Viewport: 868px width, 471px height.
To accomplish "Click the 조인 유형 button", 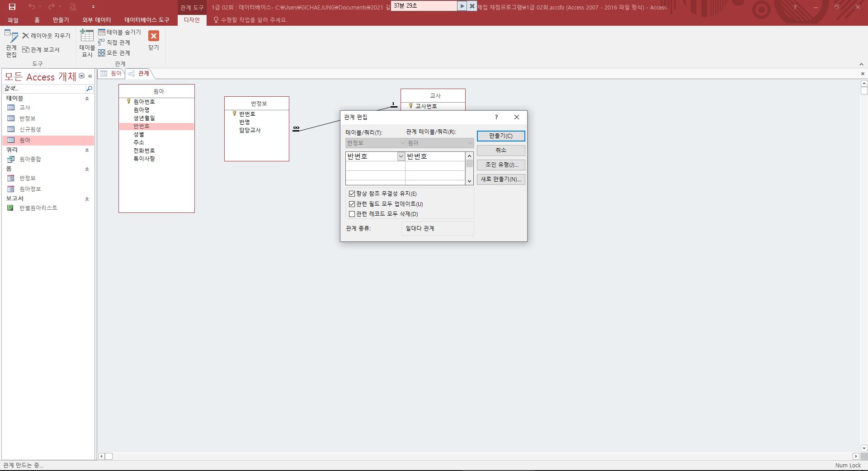I will [500, 165].
